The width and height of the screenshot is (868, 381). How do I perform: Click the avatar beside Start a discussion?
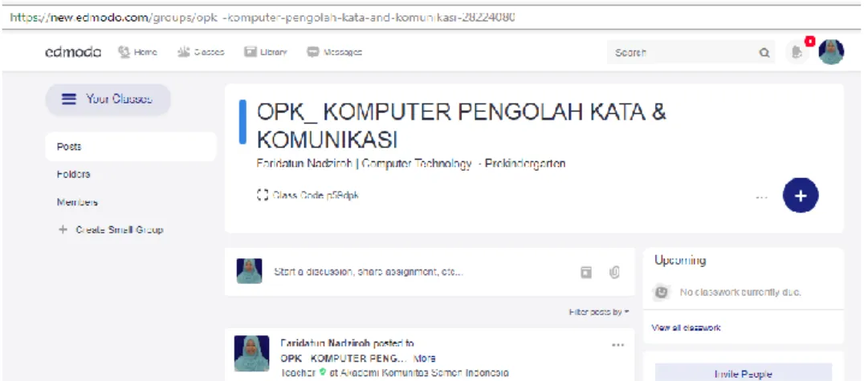(249, 271)
